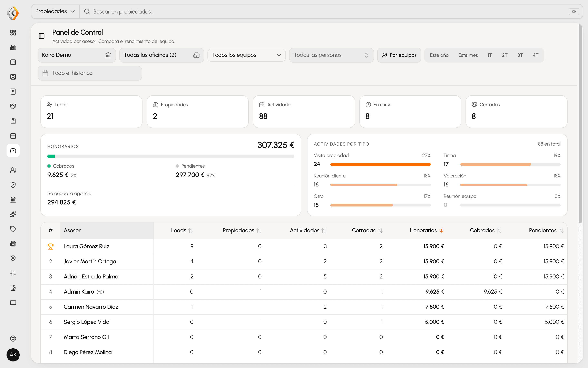Open the sliders settings icon in sidebar

click(x=13, y=273)
